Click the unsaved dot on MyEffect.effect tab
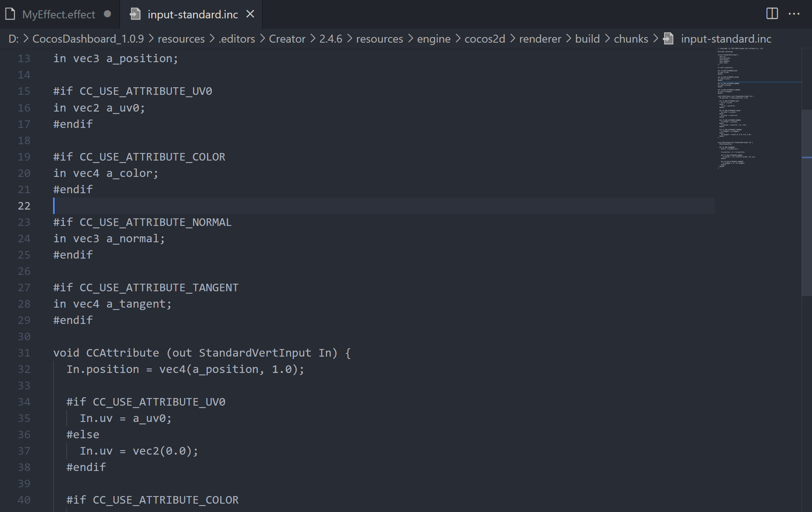This screenshot has height=512, width=812. click(x=107, y=14)
